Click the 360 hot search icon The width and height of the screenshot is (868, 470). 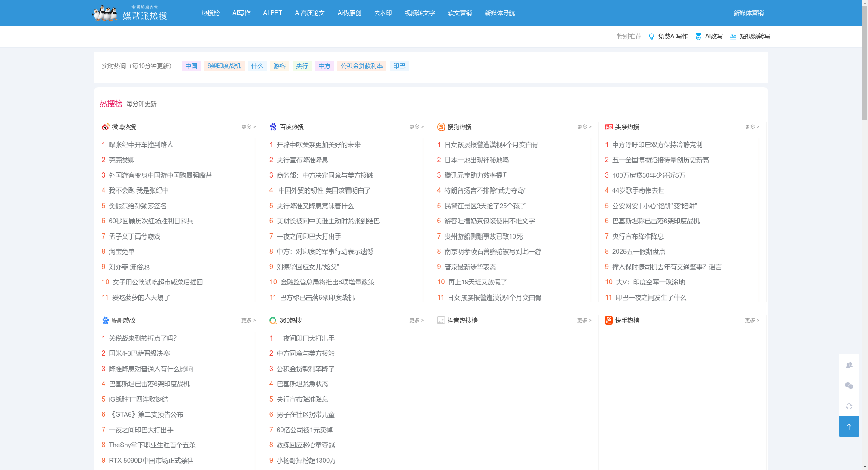pyautogui.click(x=273, y=320)
